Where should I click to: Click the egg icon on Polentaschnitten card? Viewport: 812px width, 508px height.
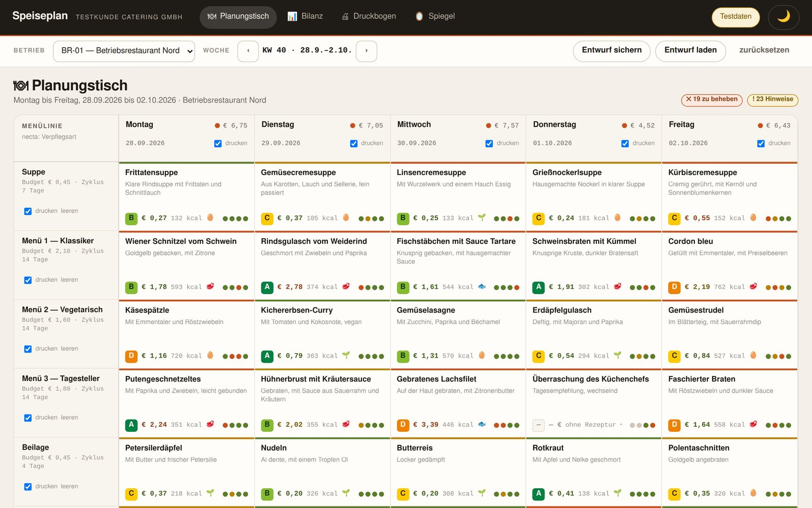pos(753,493)
